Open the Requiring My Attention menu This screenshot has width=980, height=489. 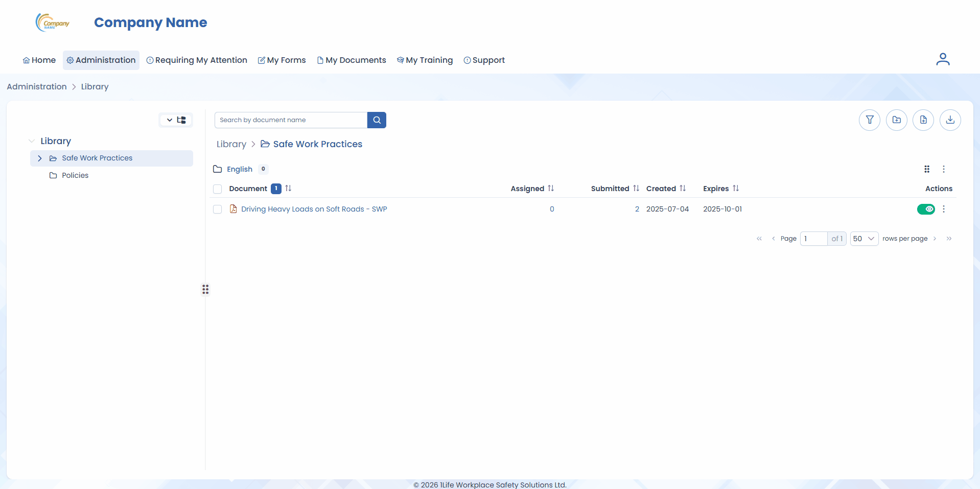(197, 60)
